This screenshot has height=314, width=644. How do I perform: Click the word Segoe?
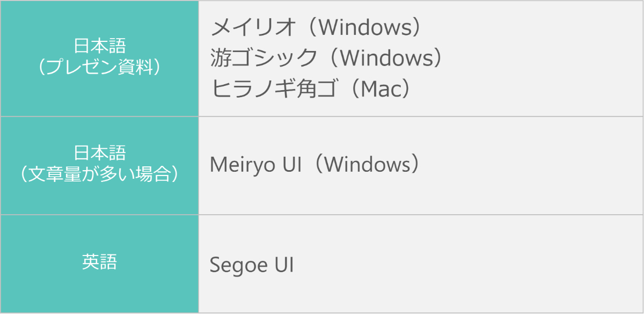click(x=237, y=265)
